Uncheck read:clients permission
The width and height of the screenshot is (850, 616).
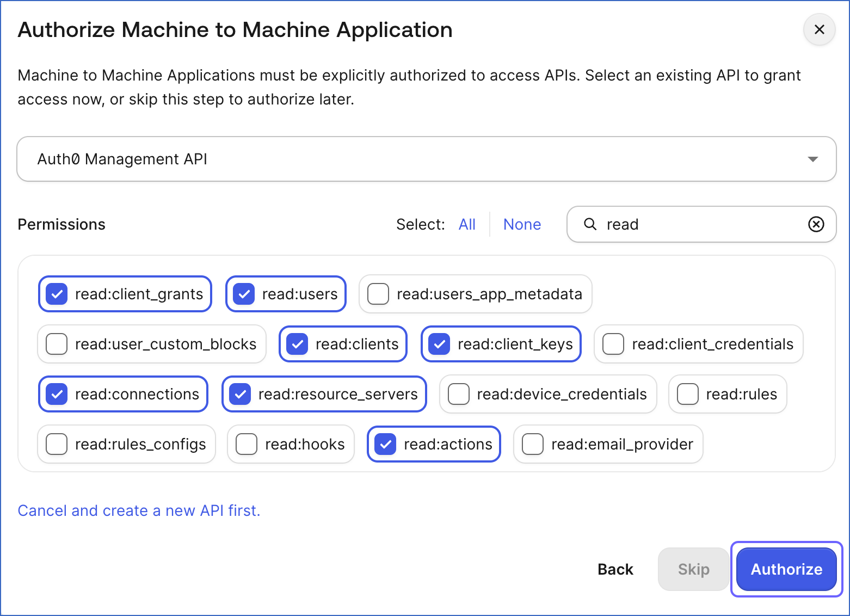(x=297, y=344)
